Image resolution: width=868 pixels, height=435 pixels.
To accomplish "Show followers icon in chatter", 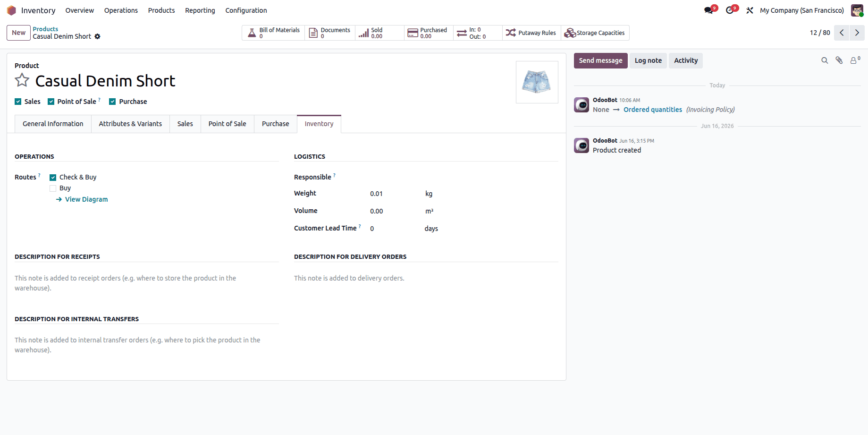I will click(855, 60).
